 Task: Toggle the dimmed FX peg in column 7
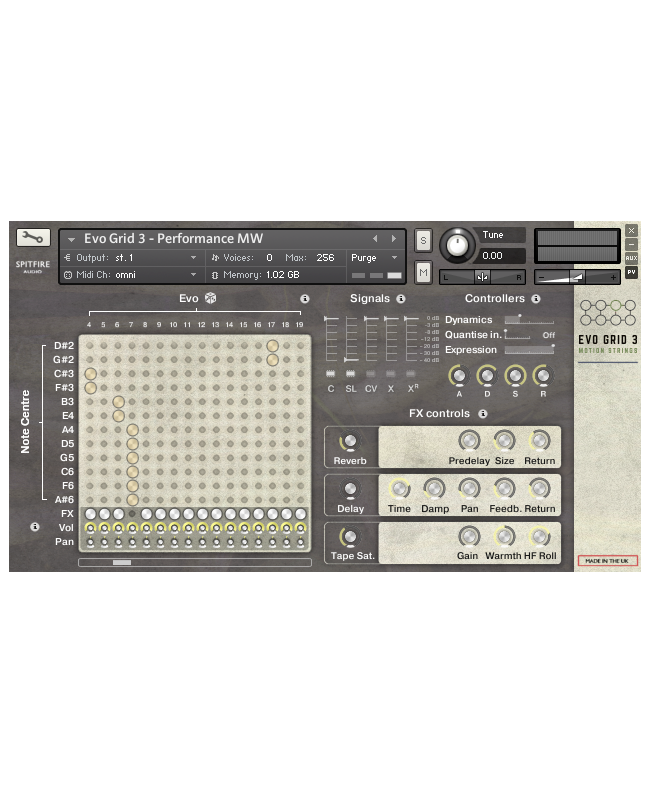[x=132, y=513]
